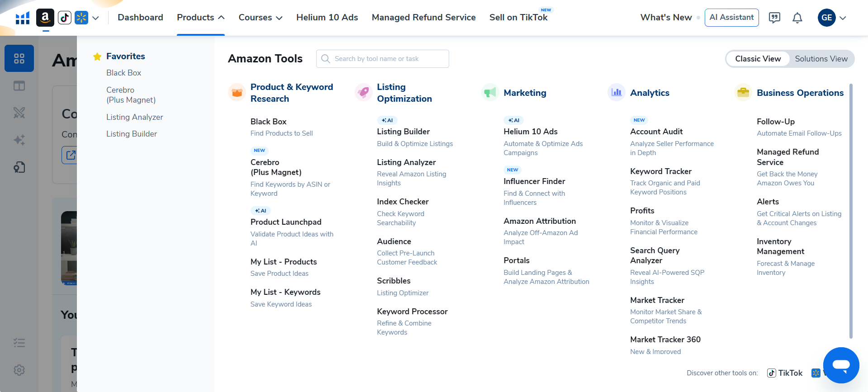This screenshot has height=392, width=868.
Task: Select the TikTok marketplace icon
Action: coord(65,18)
